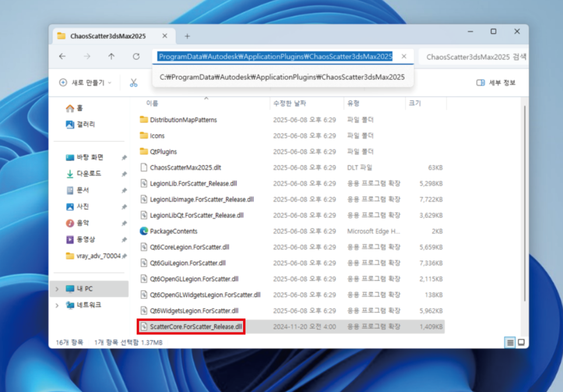Click pin icon next to 다운로드
The width and height of the screenshot is (563, 392).
(124, 174)
